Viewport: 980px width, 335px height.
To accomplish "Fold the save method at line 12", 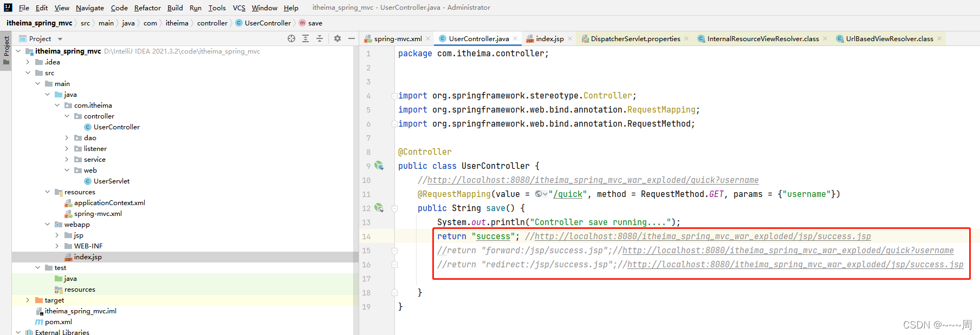I will point(394,208).
